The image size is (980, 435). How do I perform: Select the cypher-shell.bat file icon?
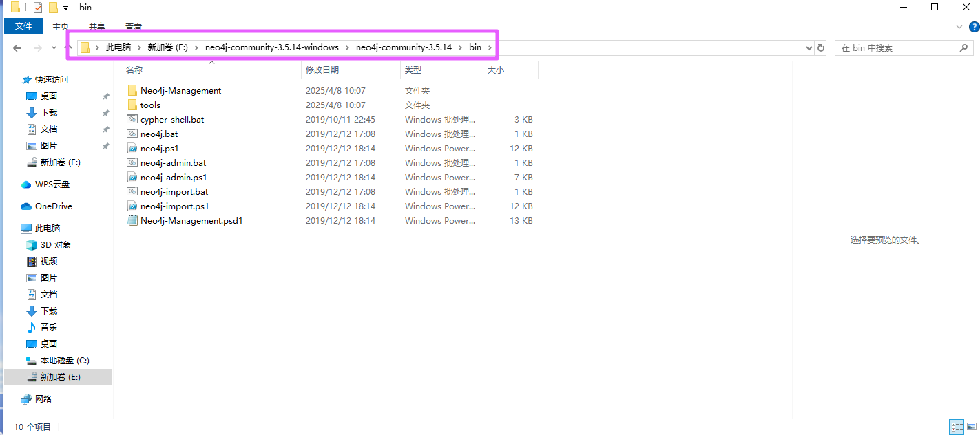133,119
